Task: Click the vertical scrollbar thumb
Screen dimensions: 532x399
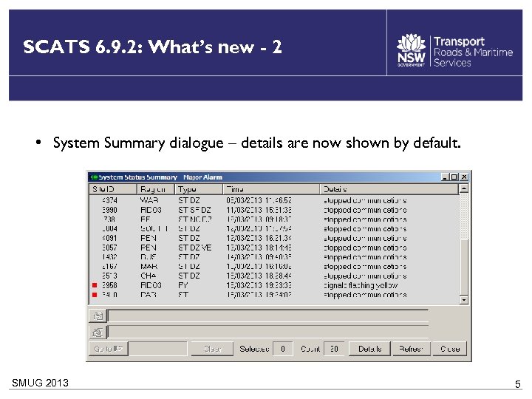Action: [464, 267]
